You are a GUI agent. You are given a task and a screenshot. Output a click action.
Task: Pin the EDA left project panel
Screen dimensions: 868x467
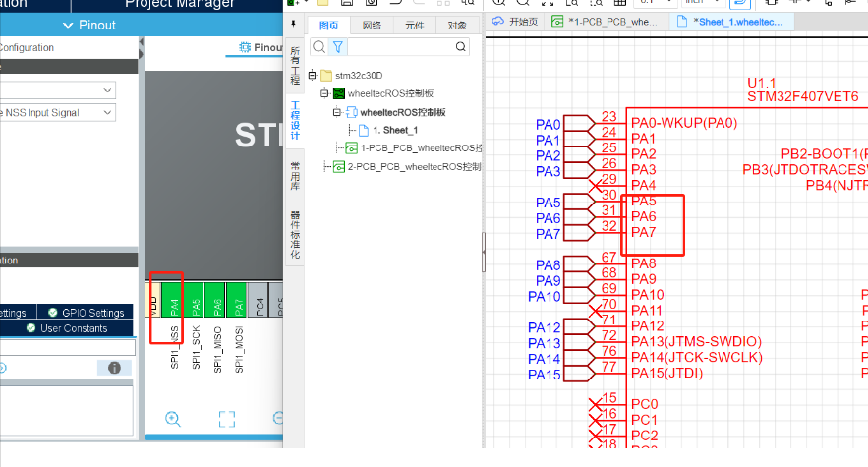click(293, 24)
